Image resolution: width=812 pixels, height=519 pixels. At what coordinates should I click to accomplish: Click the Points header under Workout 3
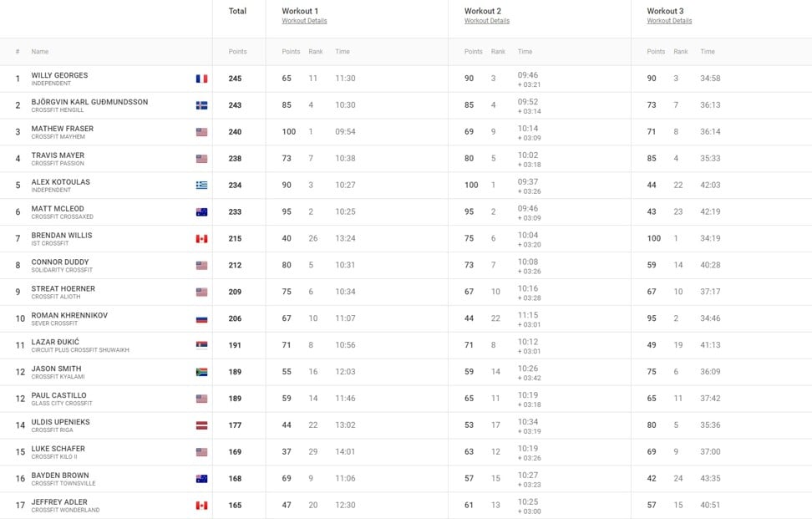(656, 51)
